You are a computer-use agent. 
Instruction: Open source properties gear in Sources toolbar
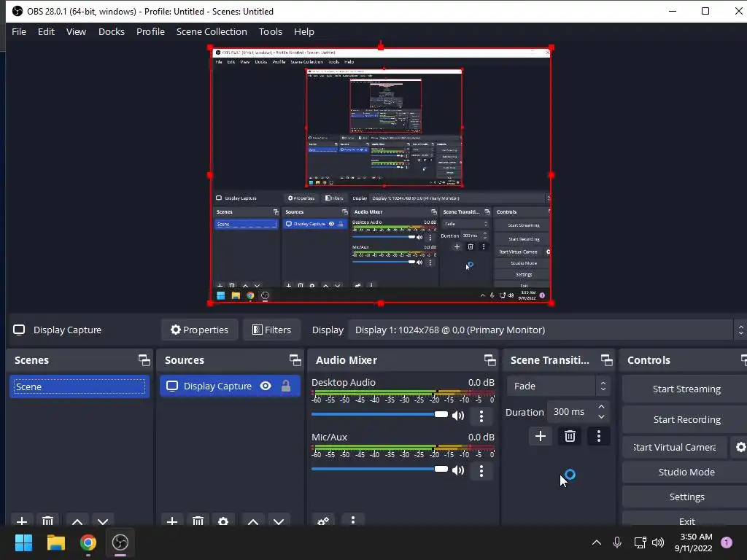(223, 521)
